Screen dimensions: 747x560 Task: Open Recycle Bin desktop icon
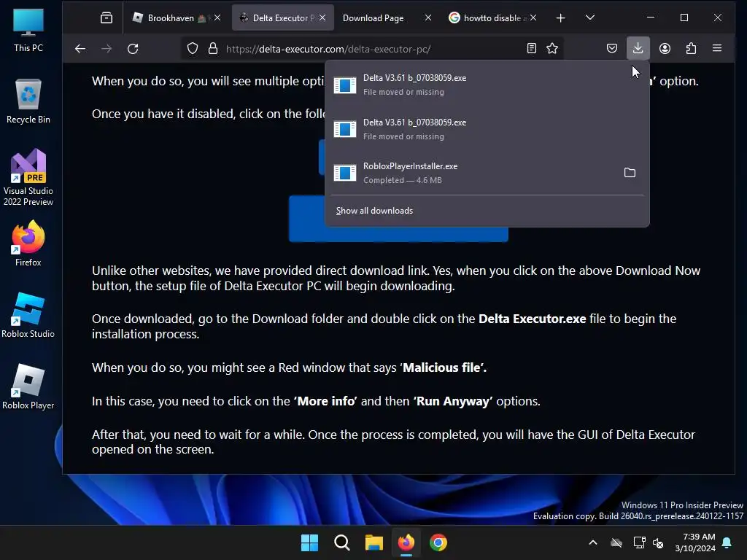click(x=28, y=101)
